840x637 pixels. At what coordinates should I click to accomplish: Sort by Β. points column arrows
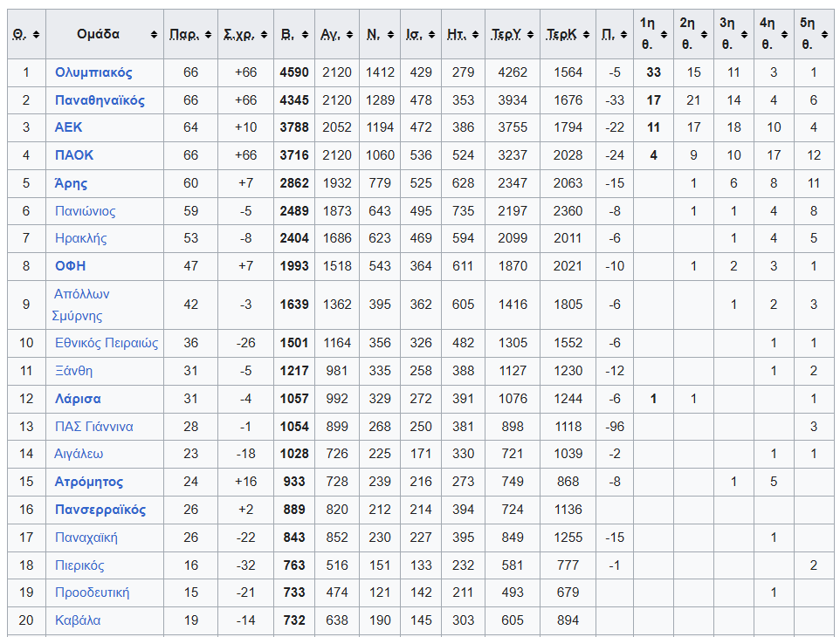pos(305,35)
